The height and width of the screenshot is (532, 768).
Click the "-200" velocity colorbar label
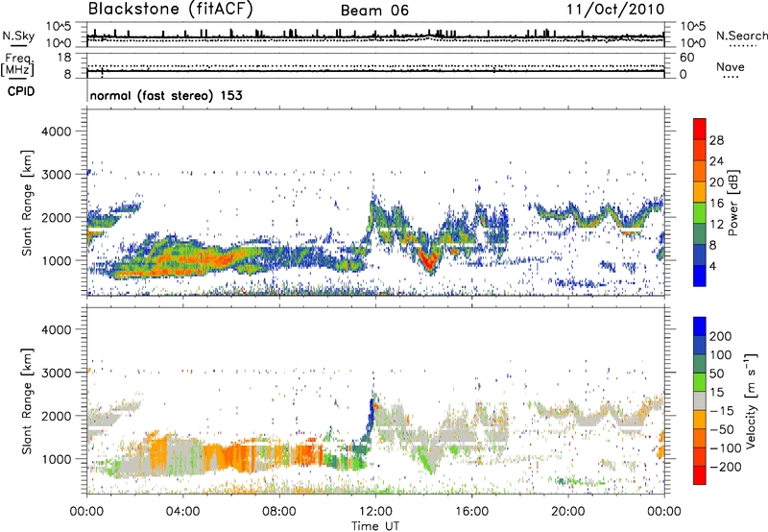pos(725,467)
